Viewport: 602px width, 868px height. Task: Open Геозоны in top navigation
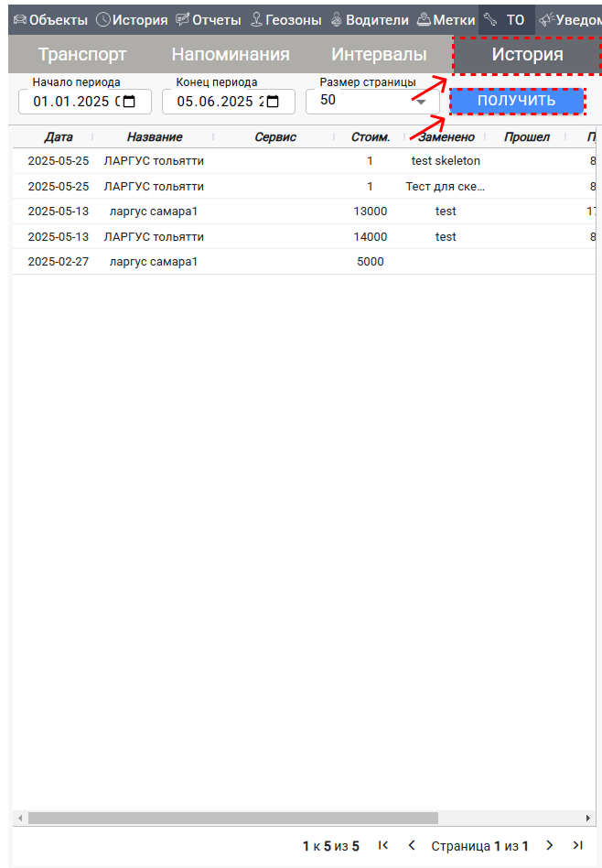(286, 19)
